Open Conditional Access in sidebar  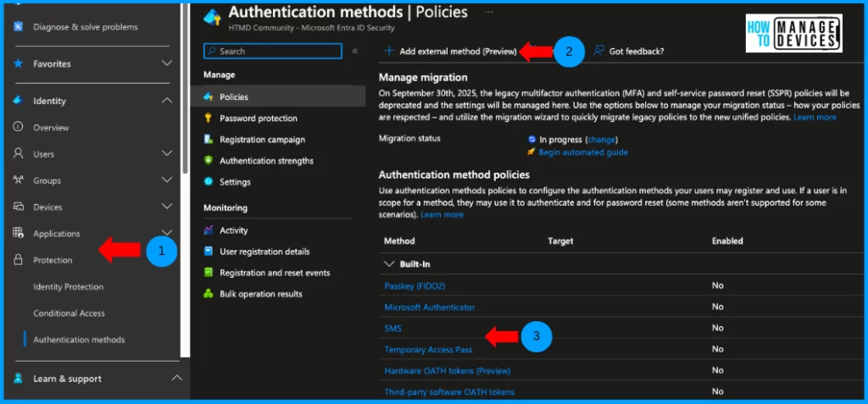(69, 313)
